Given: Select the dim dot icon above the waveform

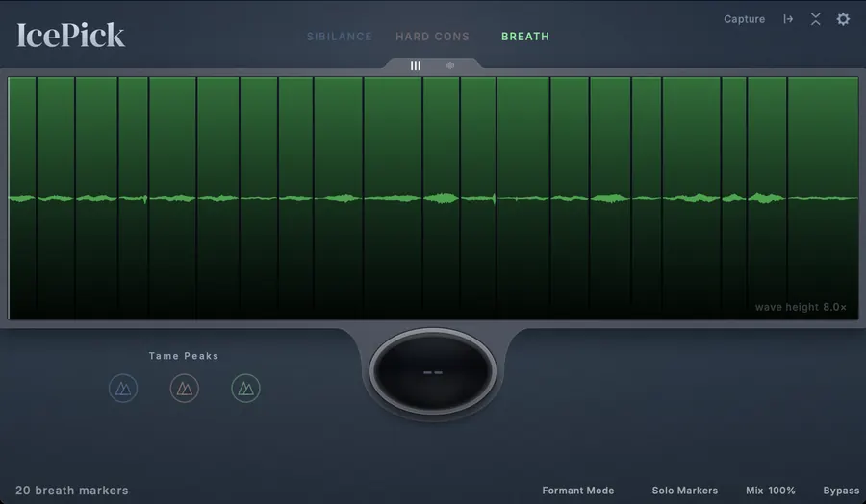Looking at the screenshot, I should [x=450, y=65].
